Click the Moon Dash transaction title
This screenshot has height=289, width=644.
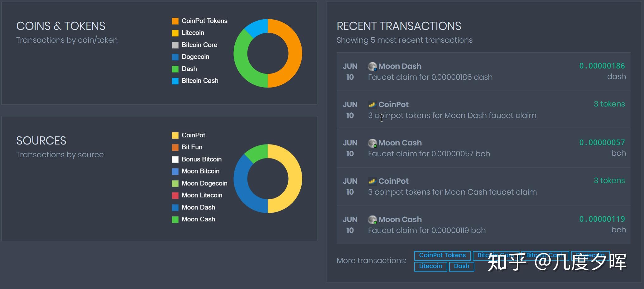coord(400,66)
